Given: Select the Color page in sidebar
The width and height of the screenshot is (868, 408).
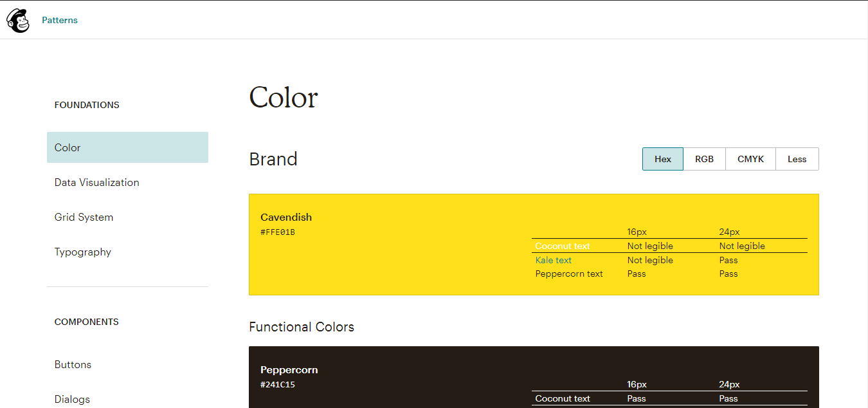Looking at the screenshot, I should [67, 147].
